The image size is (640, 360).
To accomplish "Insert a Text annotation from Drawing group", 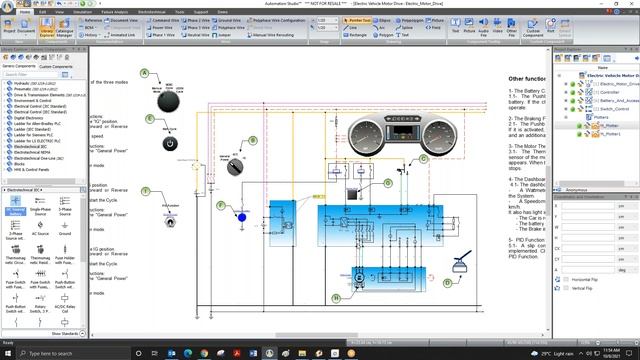I will pos(402,35).
